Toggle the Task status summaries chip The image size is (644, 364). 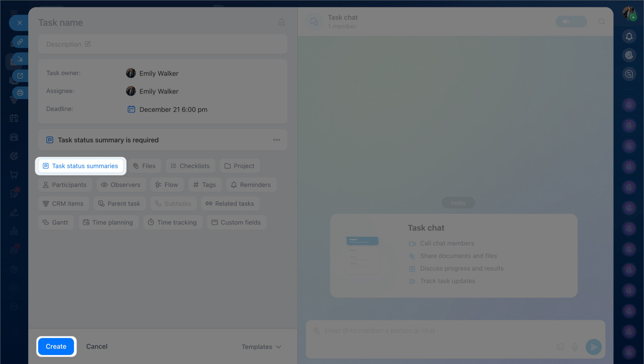80,166
